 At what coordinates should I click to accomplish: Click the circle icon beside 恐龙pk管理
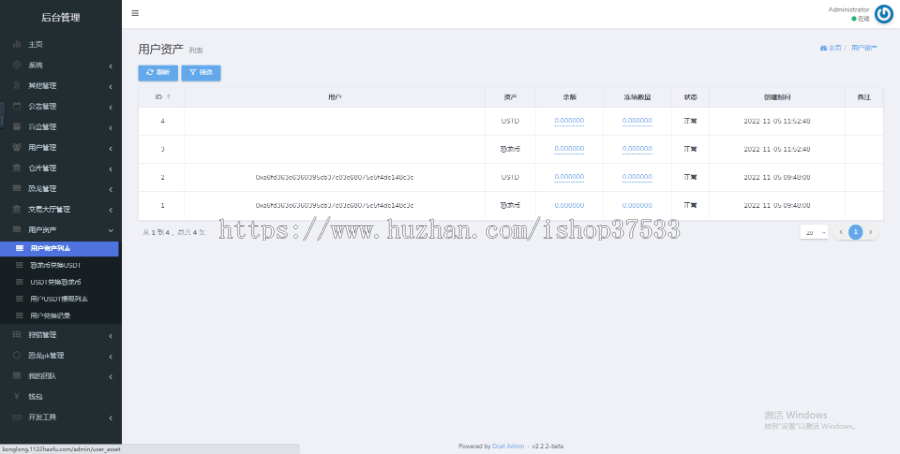[17, 355]
